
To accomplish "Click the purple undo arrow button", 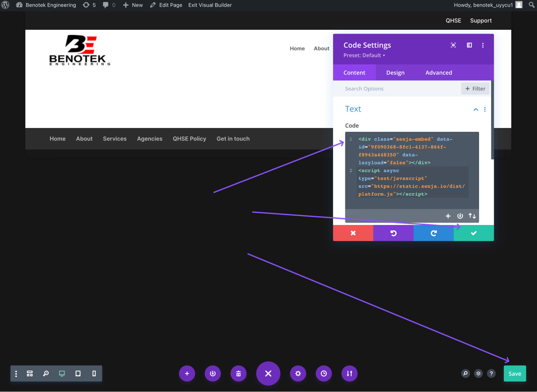I will [x=393, y=233].
